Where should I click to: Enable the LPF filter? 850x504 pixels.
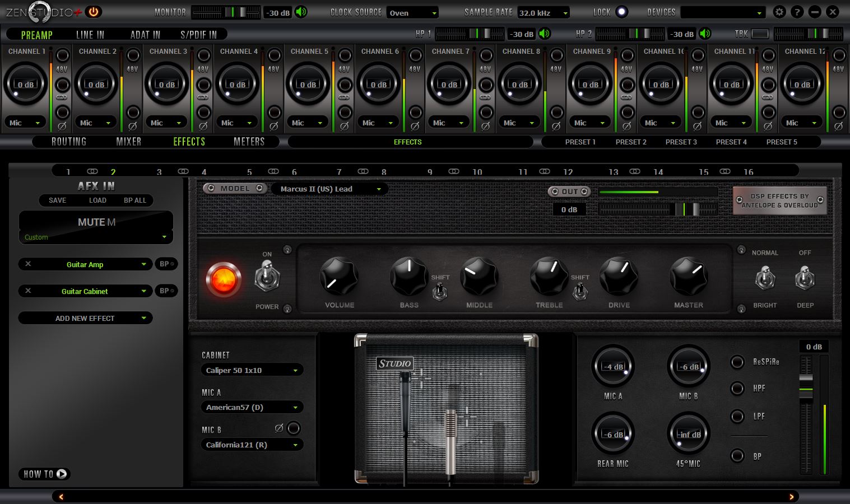737,416
